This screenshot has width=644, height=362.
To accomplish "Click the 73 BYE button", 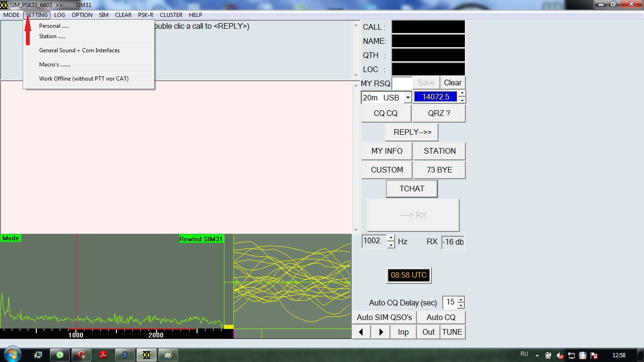I will pos(439,170).
